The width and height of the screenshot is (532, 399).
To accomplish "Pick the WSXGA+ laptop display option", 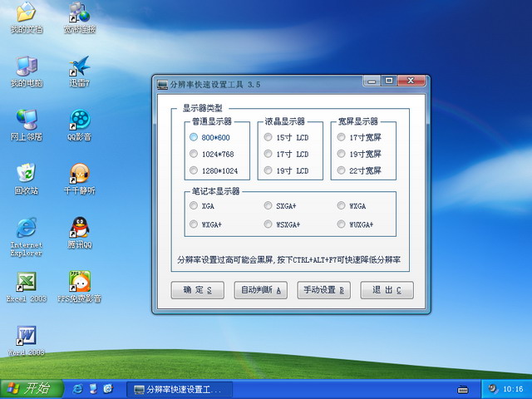I will pyautogui.click(x=268, y=224).
